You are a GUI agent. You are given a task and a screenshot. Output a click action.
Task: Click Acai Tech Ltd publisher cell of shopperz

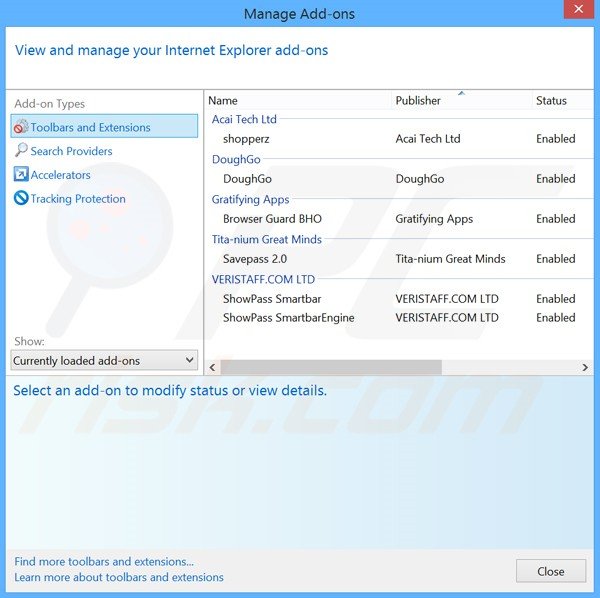(x=428, y=139)
